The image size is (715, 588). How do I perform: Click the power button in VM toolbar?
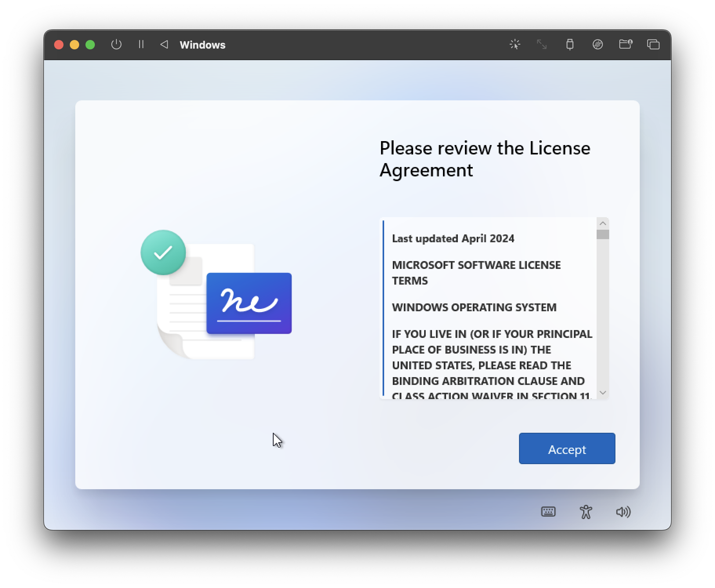116,45
